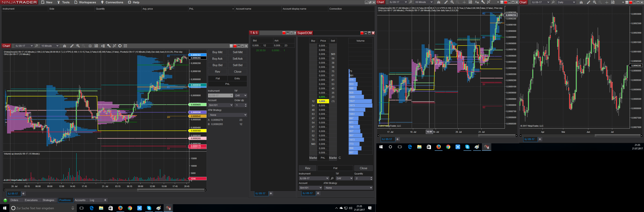
Task: Open Firefox from the left taskbar
Action: coord(120,208)
